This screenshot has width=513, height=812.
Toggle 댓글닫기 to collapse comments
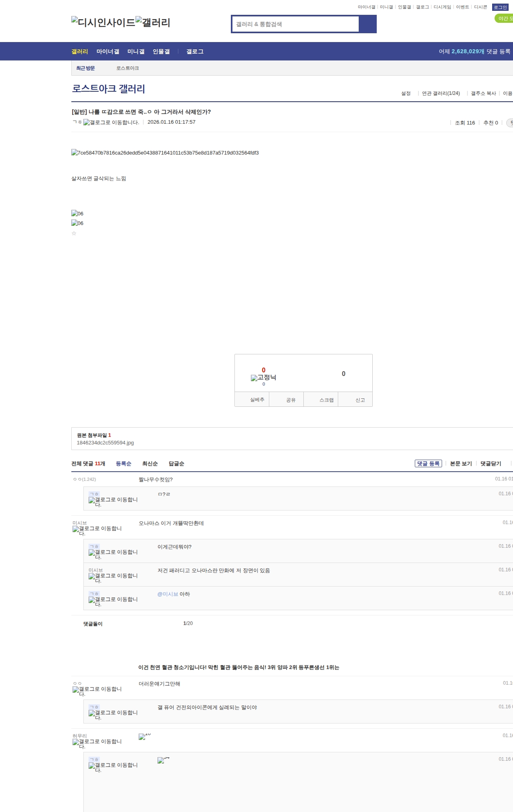click(491, 464)
